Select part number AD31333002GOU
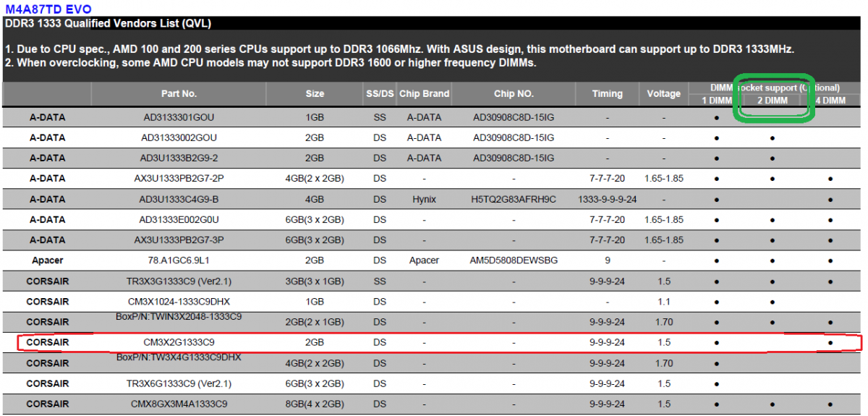The image size is (868, 416). (179, 137)
